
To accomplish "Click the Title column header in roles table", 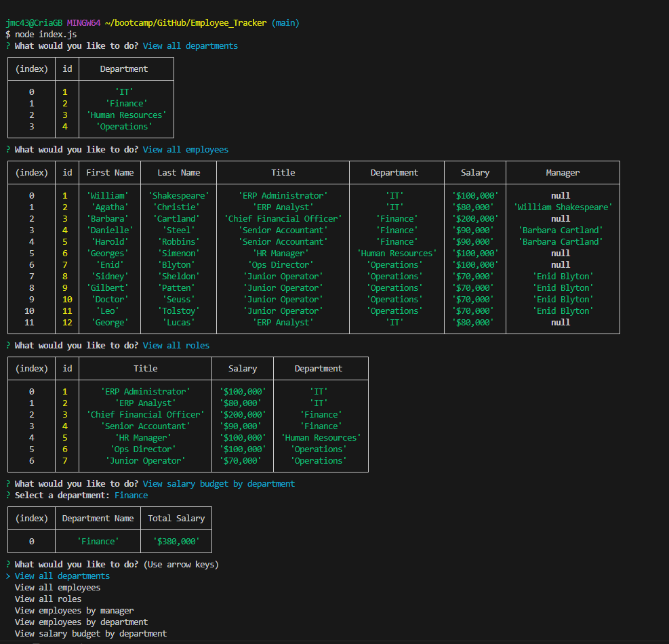I will pos(145,368).
